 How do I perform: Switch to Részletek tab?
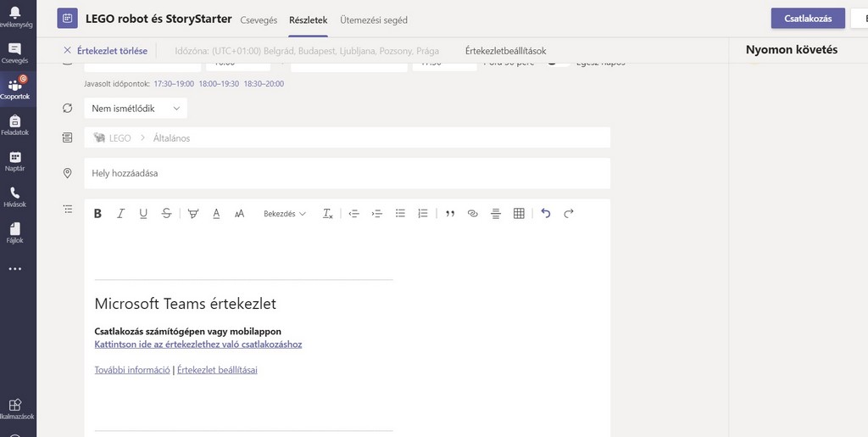(x=309, y=20)
